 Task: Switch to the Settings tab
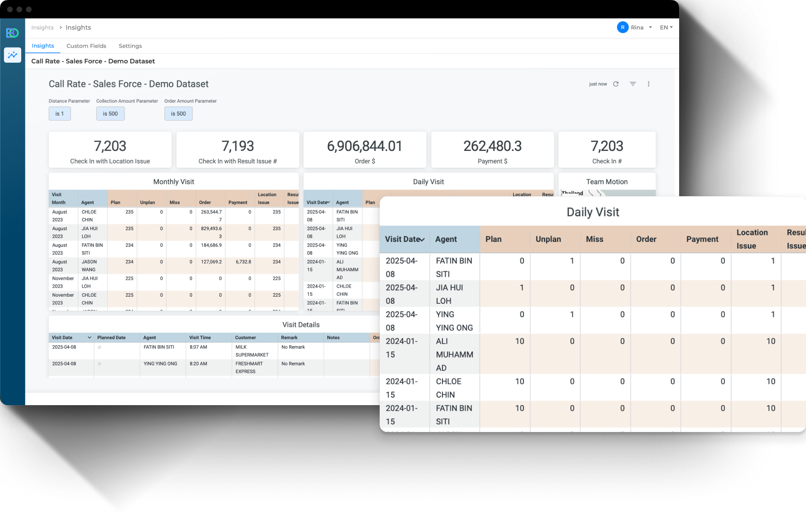(130, 46)
